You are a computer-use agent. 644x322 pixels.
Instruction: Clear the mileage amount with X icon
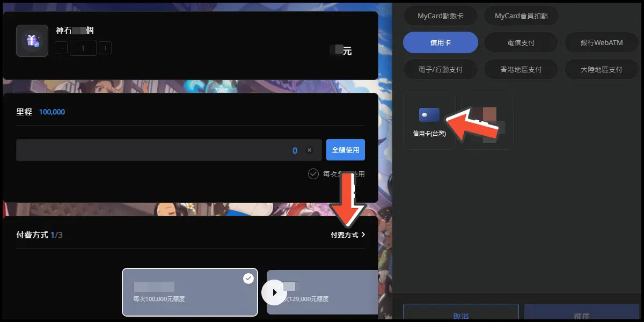tap(309, 150)
